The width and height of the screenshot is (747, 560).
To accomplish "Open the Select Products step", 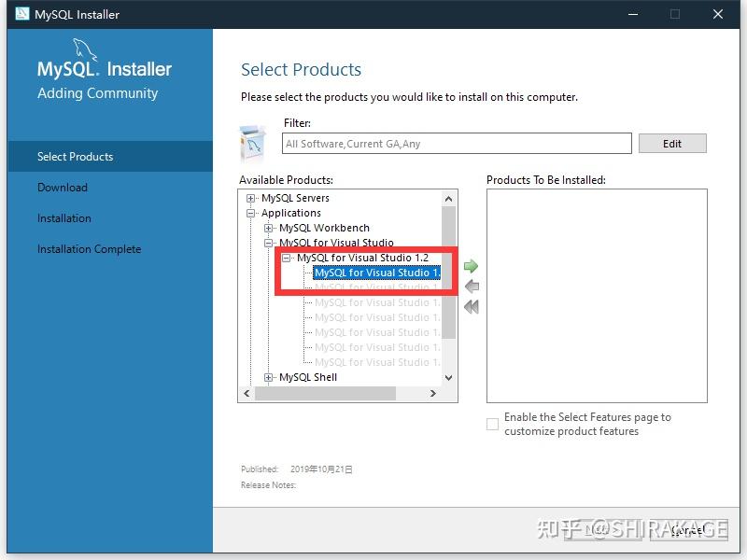I will click(x=110, y=156).
